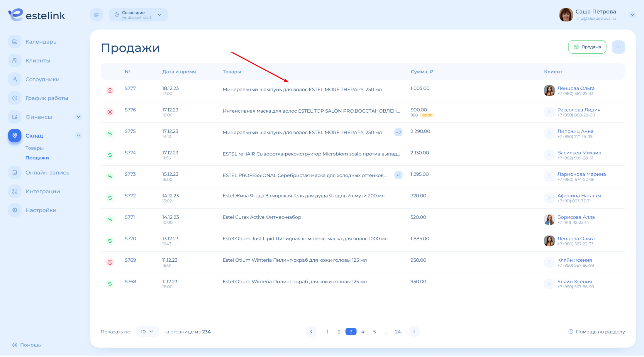Click the 2 290.00 sum value
Screen dimensions: 644x357
tap(420, 131)
